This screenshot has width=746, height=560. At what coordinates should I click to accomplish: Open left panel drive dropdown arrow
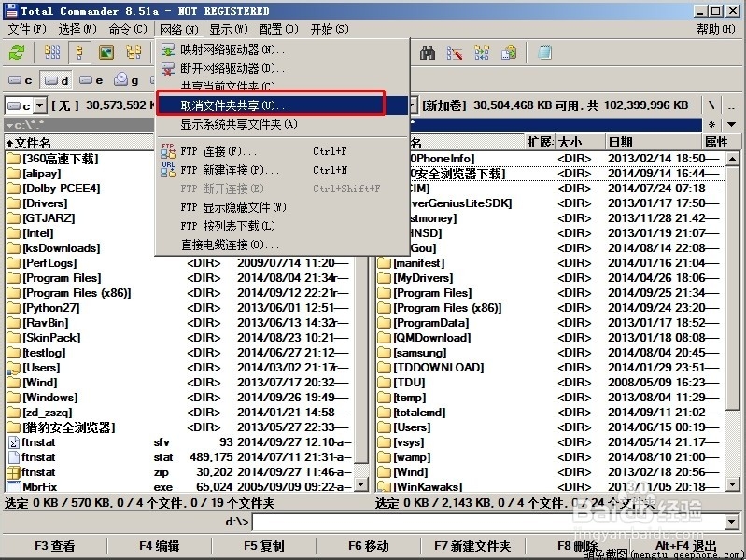point(40,105)
